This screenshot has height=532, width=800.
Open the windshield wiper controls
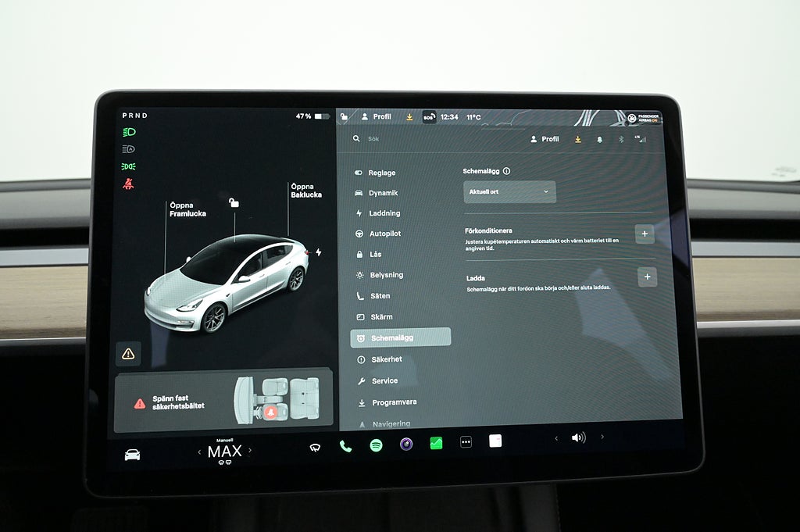coord(315,447)
